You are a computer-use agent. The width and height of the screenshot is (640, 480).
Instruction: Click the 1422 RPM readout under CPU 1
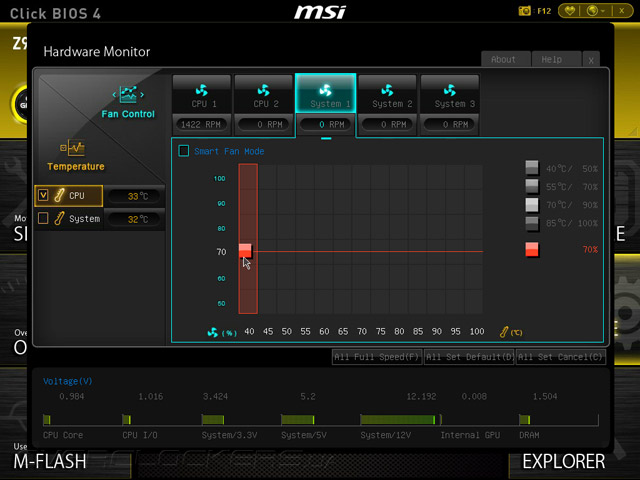[x=200, y=124]
